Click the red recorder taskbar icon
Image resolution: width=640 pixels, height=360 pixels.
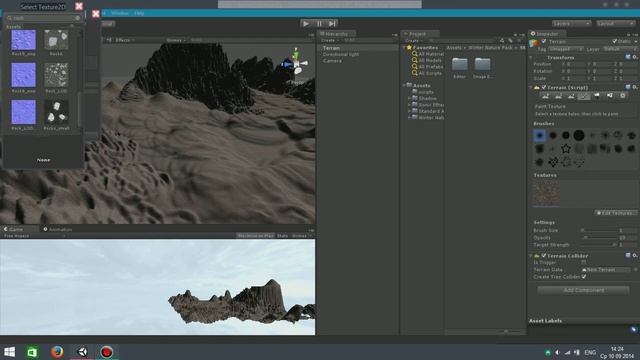107,352
